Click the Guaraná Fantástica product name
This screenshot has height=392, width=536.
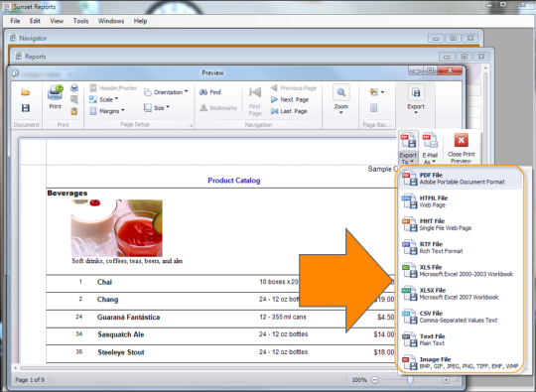(128, 318)
